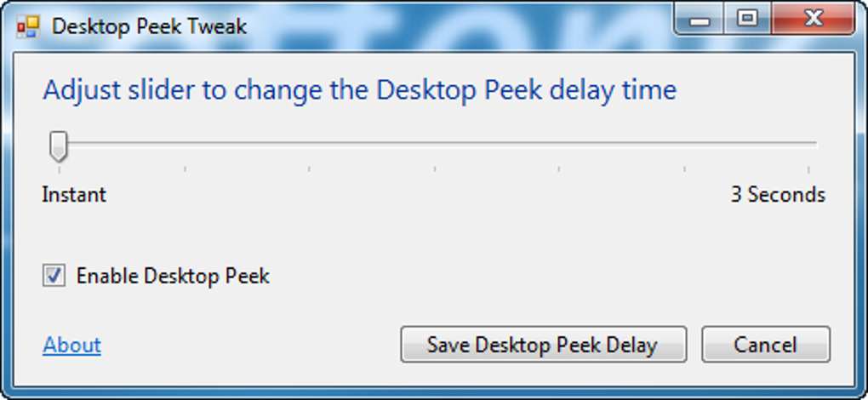Image resolution: width=868 pixels, height=400 pixels.
Task: Open the About link
Action: pyautogui.click(x=72, y=345)
